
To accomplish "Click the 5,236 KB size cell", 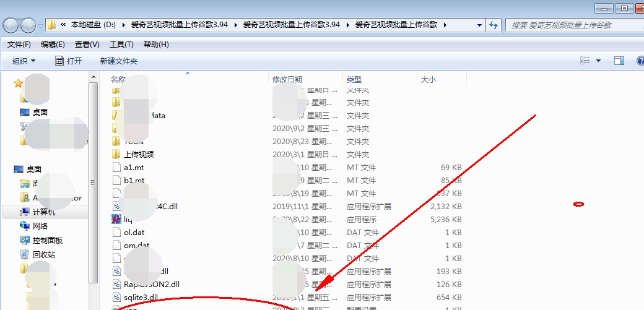I will [x=446, y=219].
